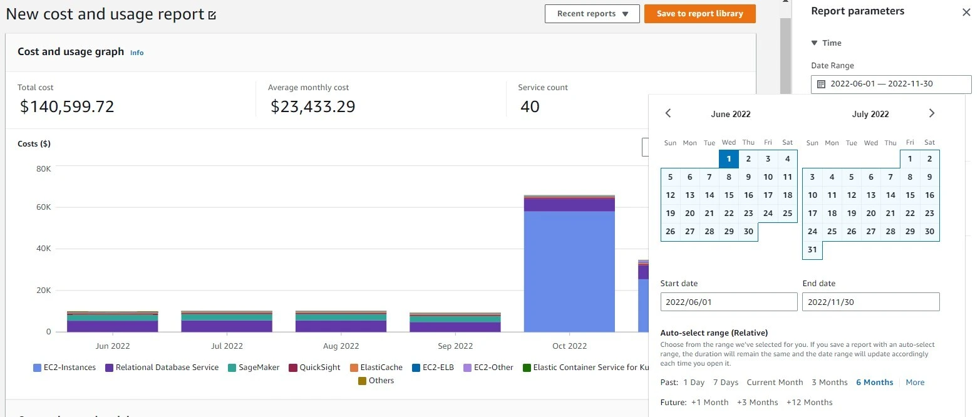Image resolution: width=980 pixels, height=417 pixels.
Task: Click the Start date input field
Action: point(728,301)
